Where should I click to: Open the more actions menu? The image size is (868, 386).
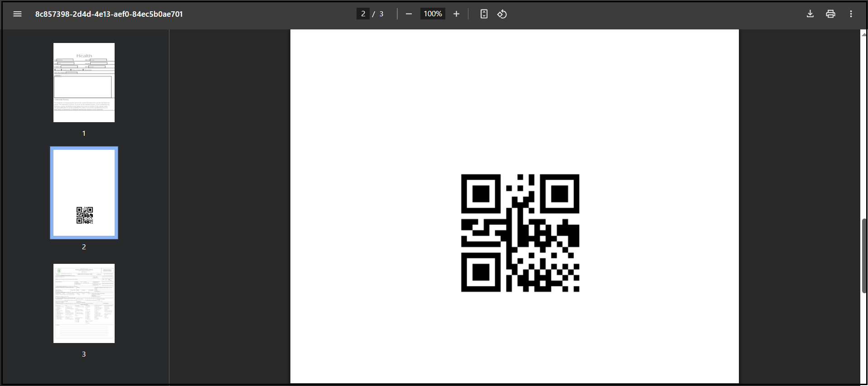pos(851,14)
